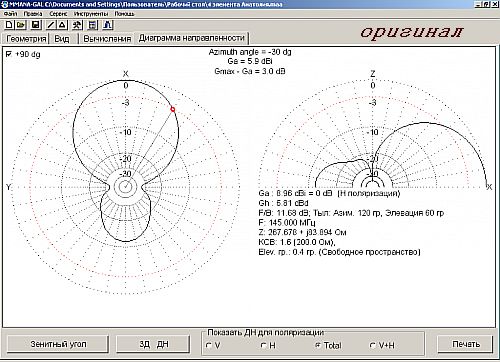Toggle the +90 dg checkbox
This screenshot has height=362, width=500.
coord(9,54)
